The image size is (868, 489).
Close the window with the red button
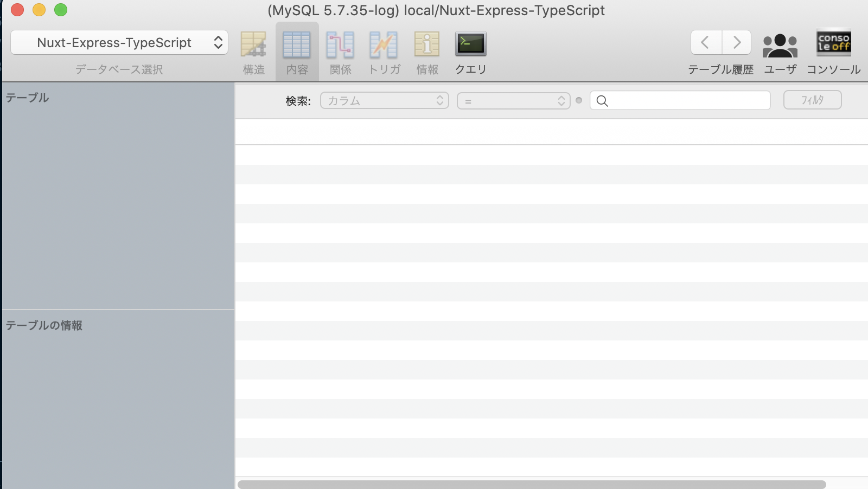17,10
